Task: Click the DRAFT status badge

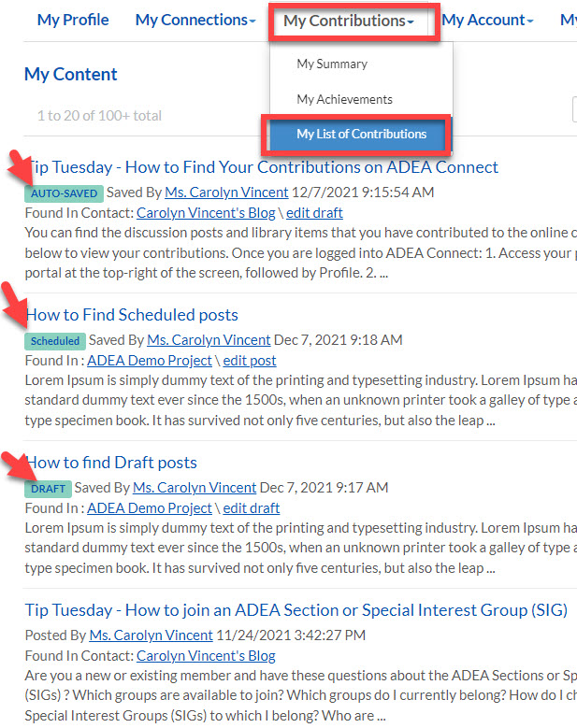Action: [49, 489]
